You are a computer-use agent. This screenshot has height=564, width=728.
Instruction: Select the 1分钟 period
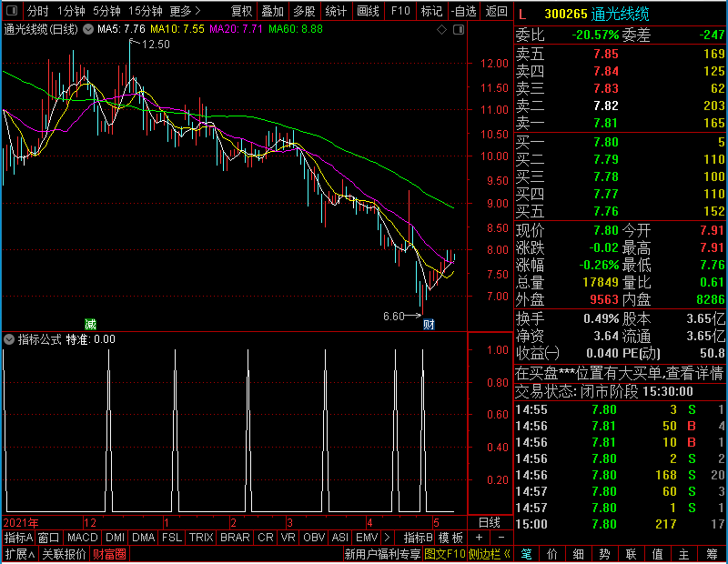tap(71, 11)
